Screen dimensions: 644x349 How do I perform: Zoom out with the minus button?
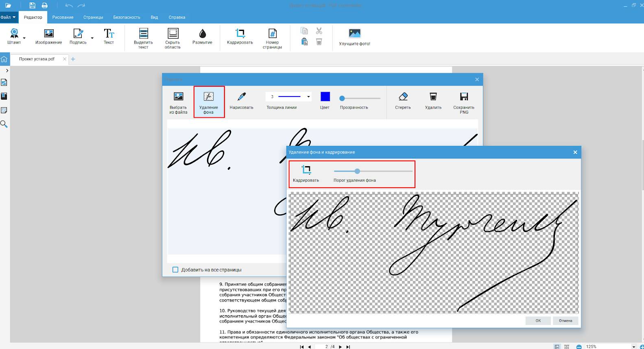579,347
